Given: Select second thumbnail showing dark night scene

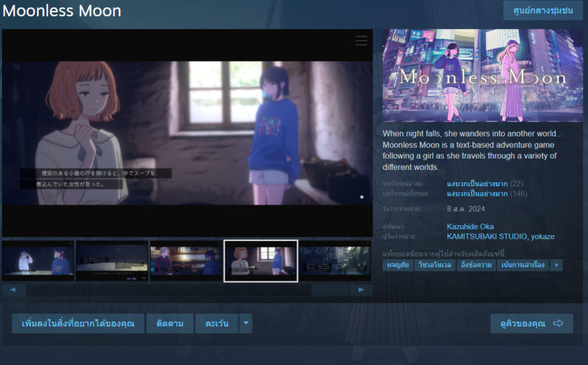Looking at the screenshot, I should point(112,261).
